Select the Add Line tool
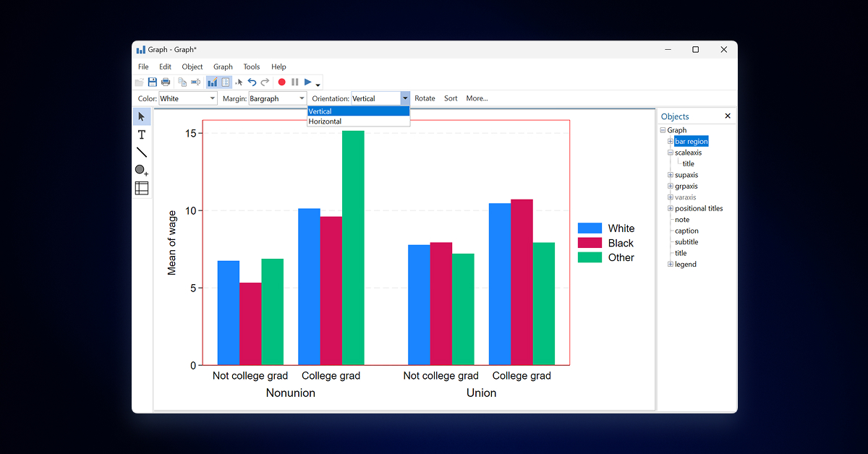Screen dimensions: 868x454 142,153
